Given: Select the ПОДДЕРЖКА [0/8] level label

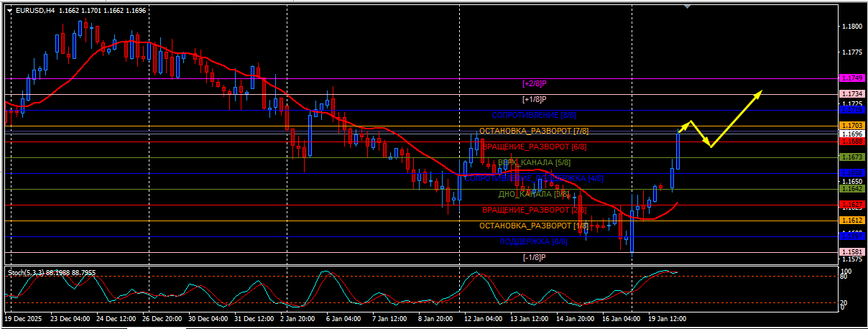Looking at the screenshot, I should pos(534,241).
